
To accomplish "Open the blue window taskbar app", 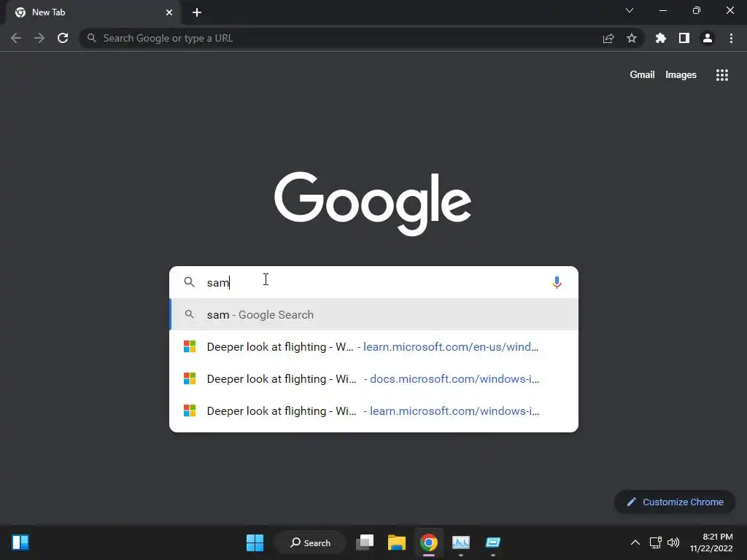I will (x=492, y=542).
